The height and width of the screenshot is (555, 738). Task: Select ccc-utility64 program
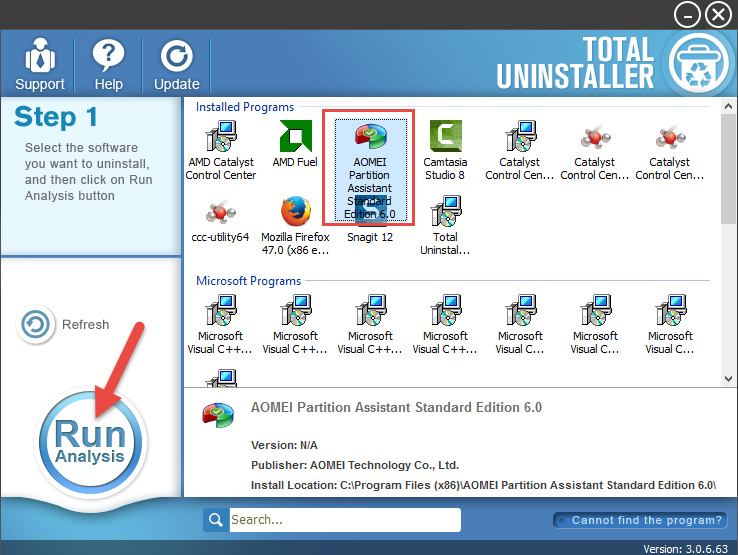pos(220,220)
